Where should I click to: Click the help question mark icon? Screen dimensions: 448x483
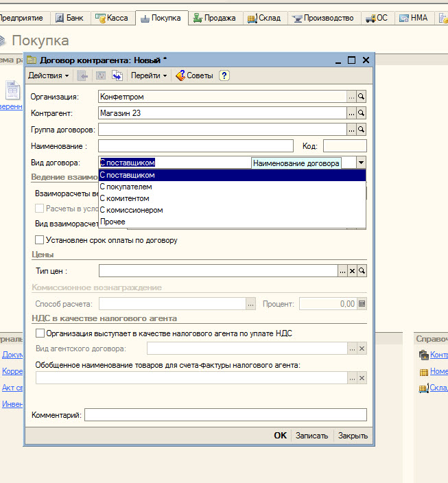click(x=224, y=75)
